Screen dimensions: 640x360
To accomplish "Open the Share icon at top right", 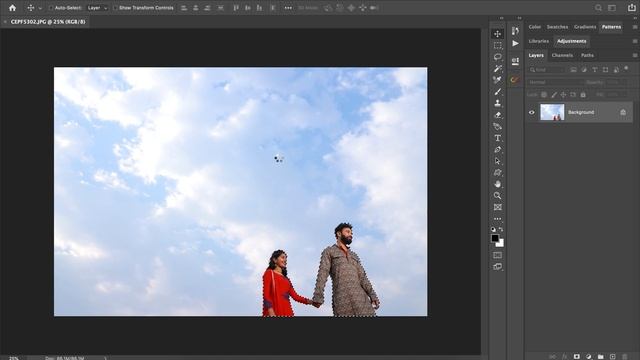I will [631, 7].
